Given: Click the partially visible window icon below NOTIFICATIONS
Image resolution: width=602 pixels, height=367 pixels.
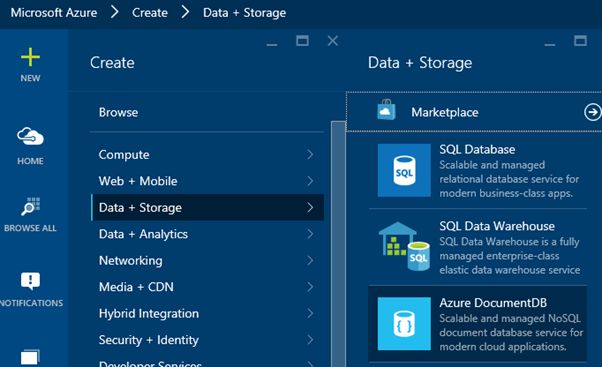Looking at the screenshot, I should [x=30, y=357].
